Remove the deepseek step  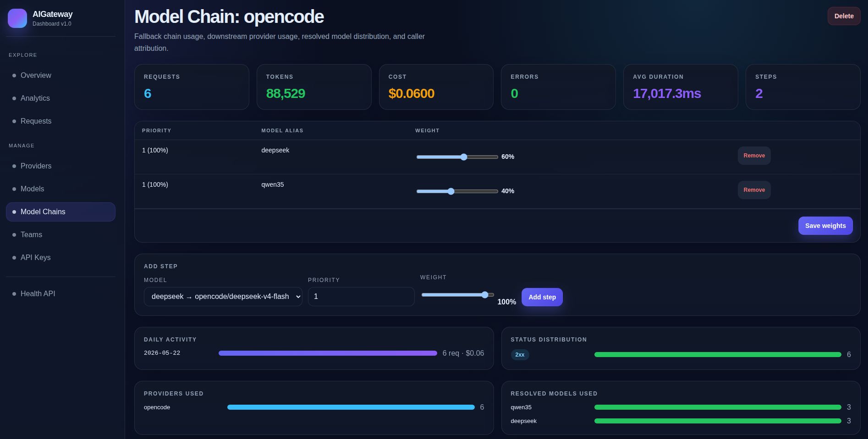click(x=754, y=156)
